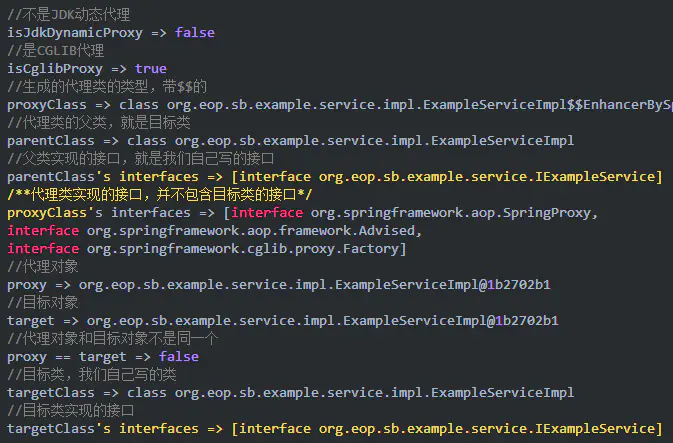Image resolution: width=673 pixels, height=443 pixels.
Task: Click the comment '//目标对象'
Action: 42,303
